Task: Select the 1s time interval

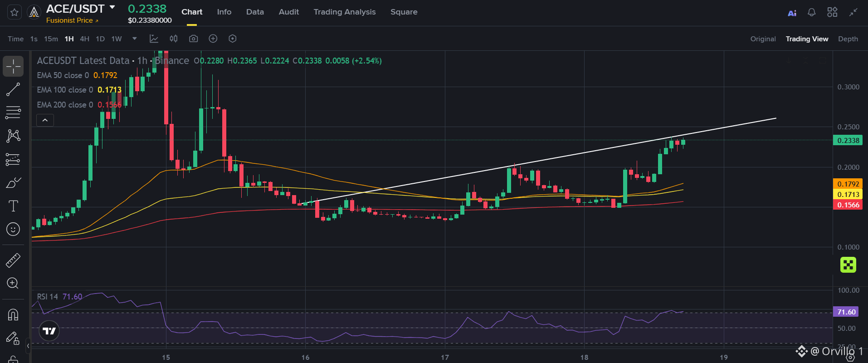Action: click(34, 39)
